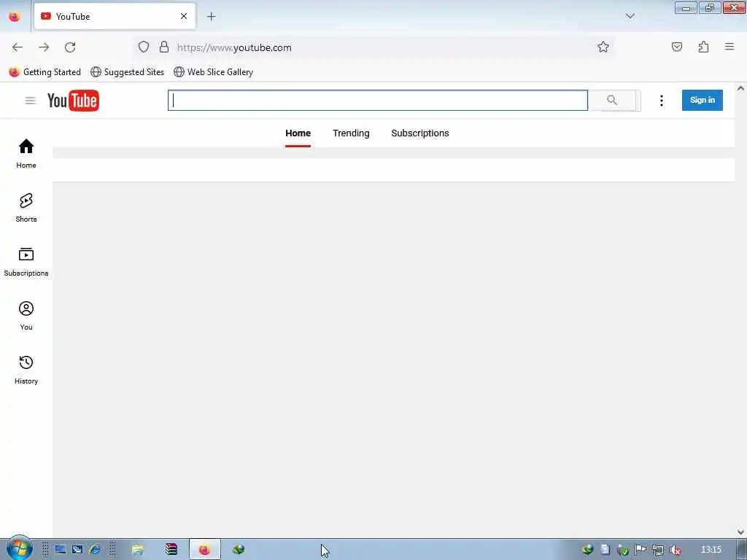Screen dimensions: 747x560
Task: Open the Extensions puzzle icon
Action: [703, 47]
